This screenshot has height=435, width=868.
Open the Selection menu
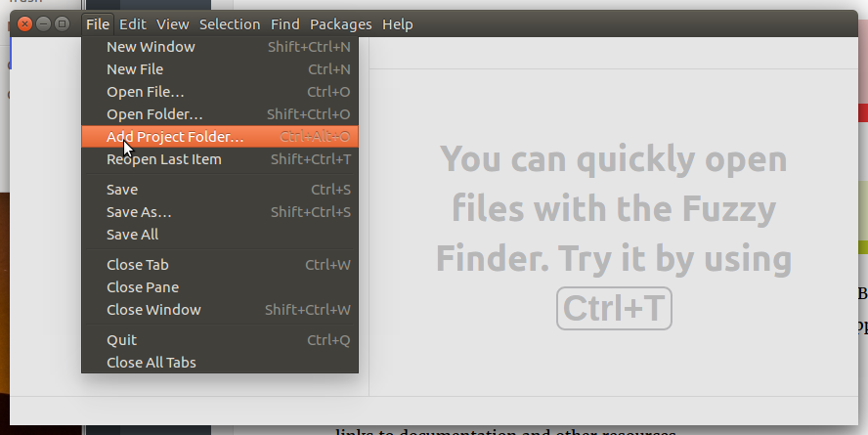[x=230, y=24]
